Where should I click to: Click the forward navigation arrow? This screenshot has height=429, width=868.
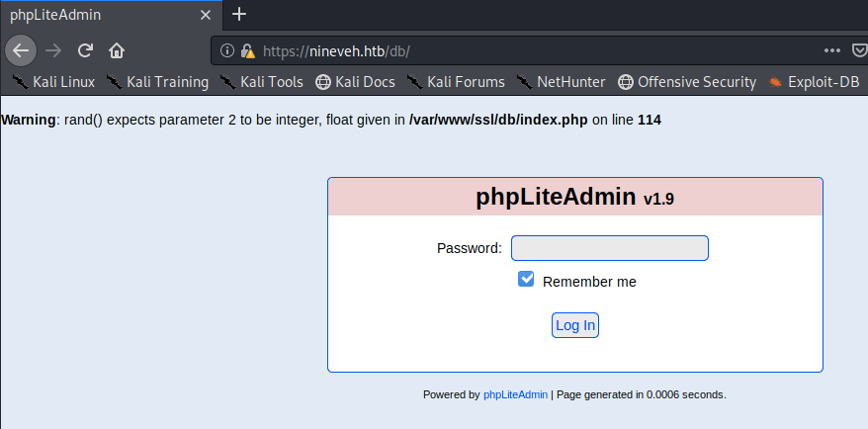point(53,50)
